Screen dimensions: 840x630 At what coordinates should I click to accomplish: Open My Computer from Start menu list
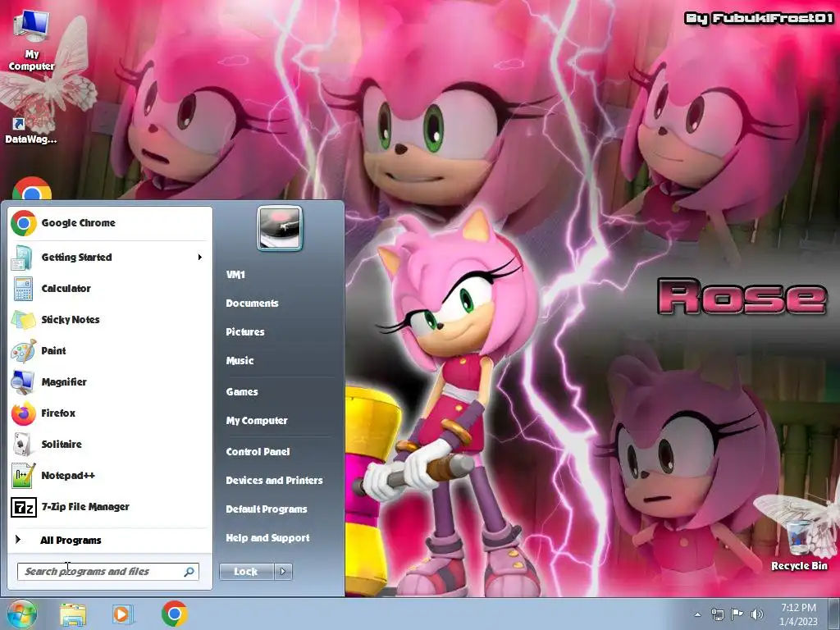pyautogui.click(x=257, y=421)
